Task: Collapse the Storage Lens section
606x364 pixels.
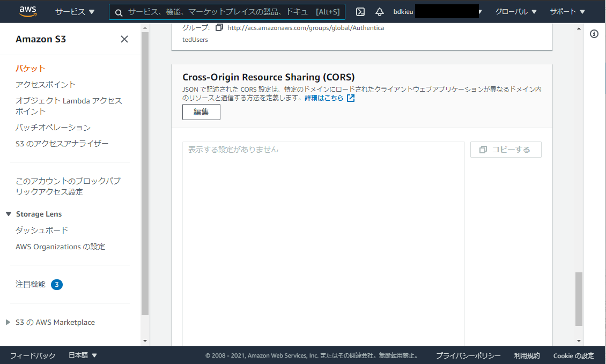Action: 9,214
